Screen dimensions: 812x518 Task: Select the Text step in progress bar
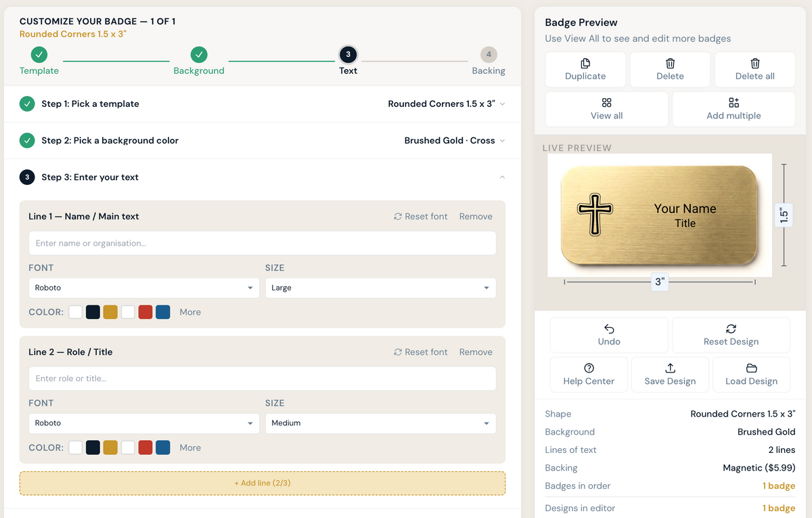click(348, 61)
